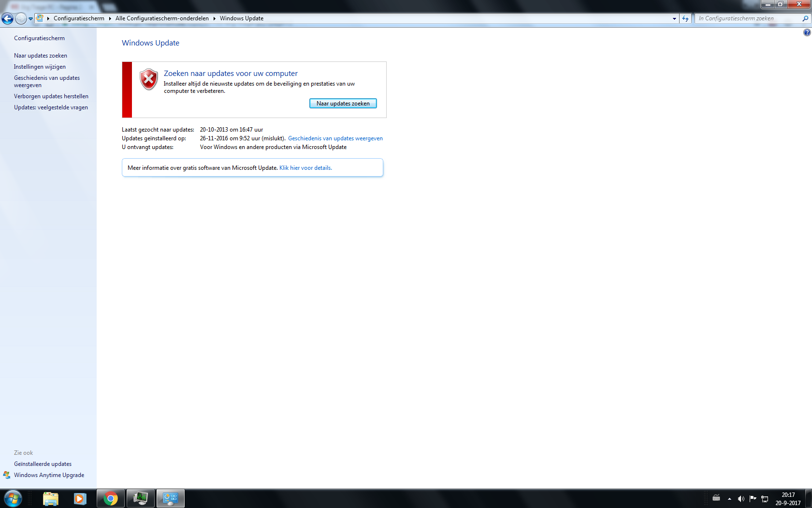The image size is (812, 508).
Task: Restore down the Windows Update window
Action: click(781, 4)
